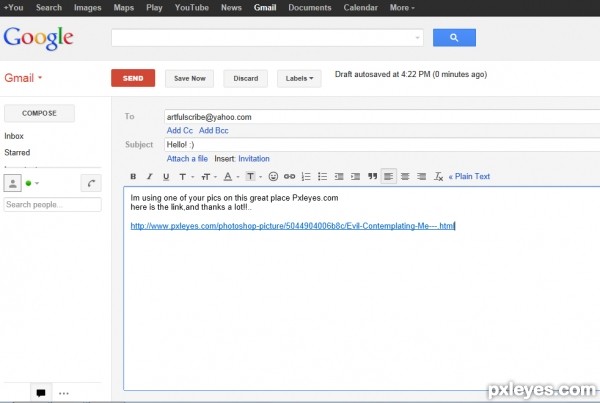Open Documents in the top bar
600x403 pixels.
310,8
